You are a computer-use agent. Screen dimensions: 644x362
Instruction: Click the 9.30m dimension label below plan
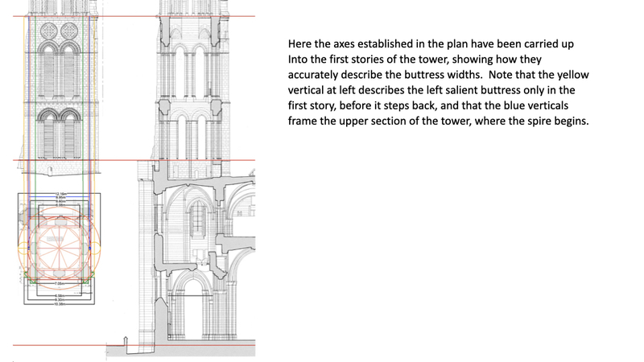coord(60,300)
